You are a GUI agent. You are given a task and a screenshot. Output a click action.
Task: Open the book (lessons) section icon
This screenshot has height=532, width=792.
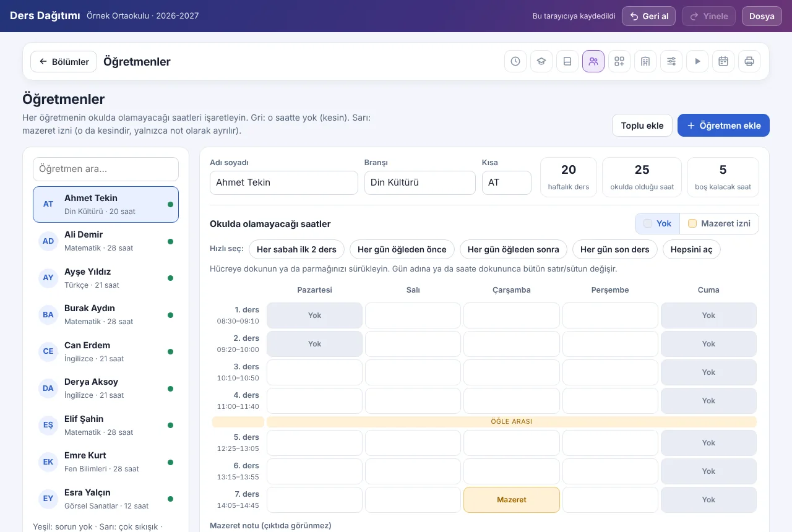coord(567,61)
